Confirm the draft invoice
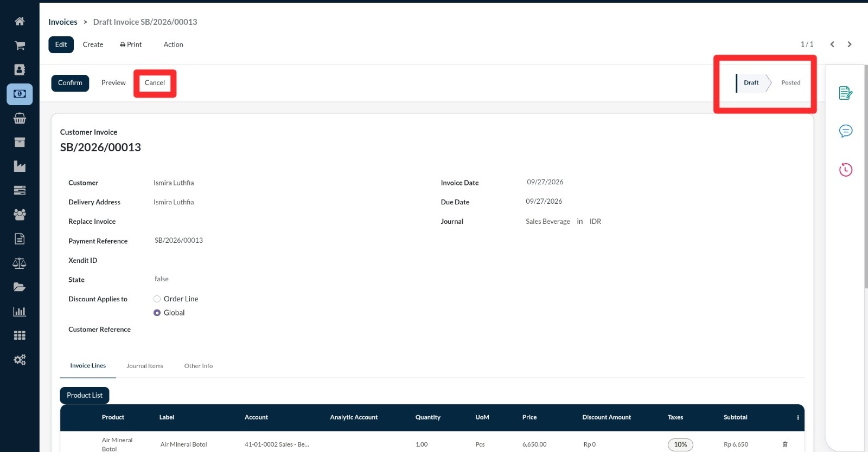This screenshot has width=868, height=452. click(70, 83)
